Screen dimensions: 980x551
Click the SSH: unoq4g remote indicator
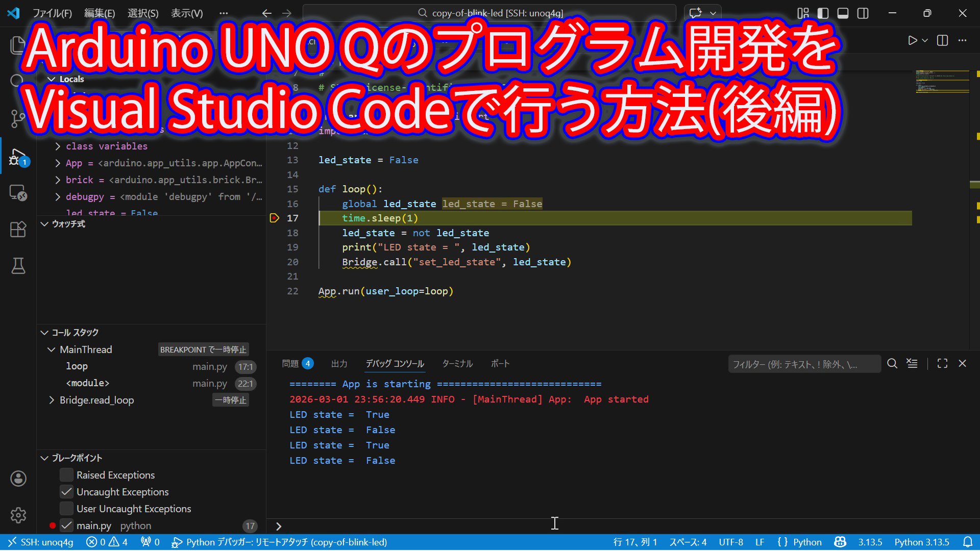(40, 542)
